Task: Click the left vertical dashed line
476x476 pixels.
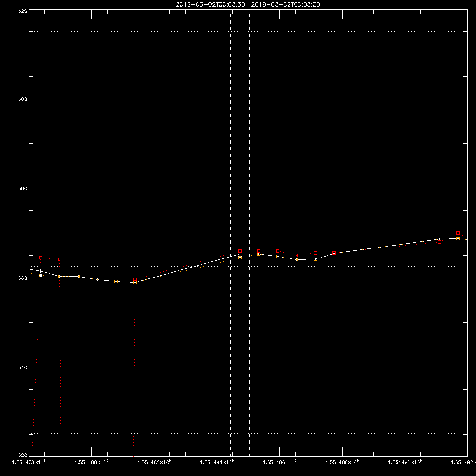Action: (x=231, y=233)
